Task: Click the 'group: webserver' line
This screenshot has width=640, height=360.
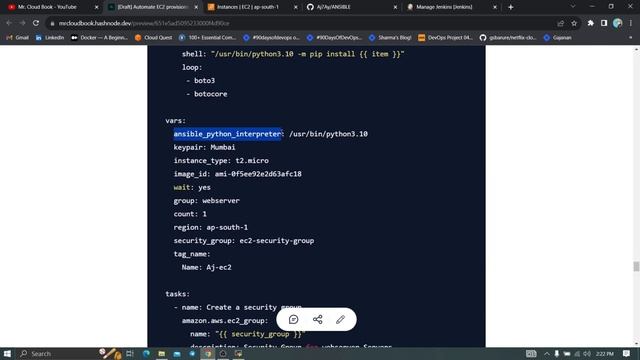Action: pos(207,201)
